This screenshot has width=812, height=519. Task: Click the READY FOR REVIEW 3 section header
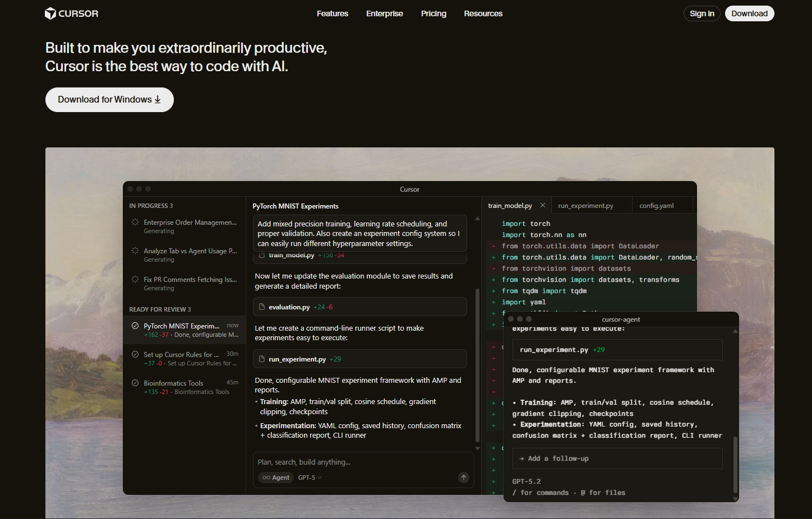click(x=160, y=309)
